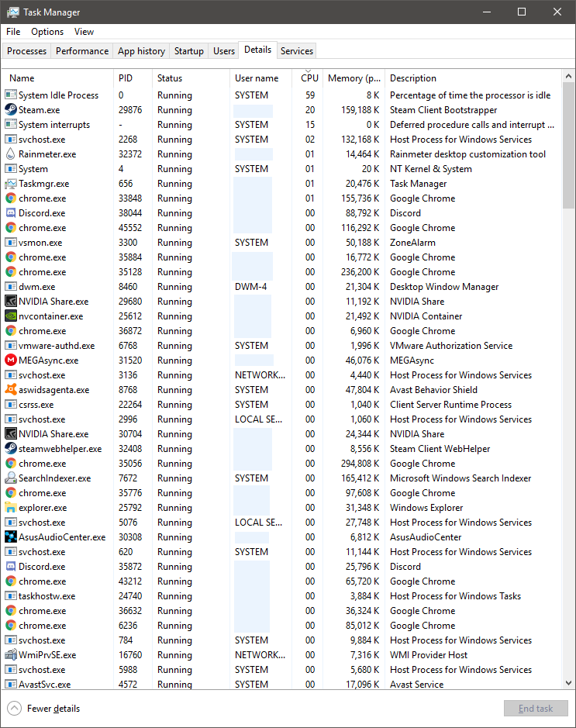Select 'NT Kernel & System' description

point(431,168)
